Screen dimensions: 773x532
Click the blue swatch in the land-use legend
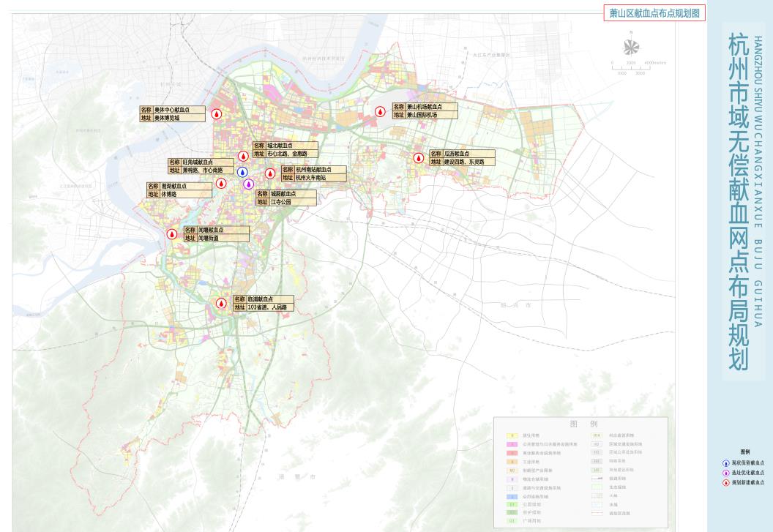point(512,497)
